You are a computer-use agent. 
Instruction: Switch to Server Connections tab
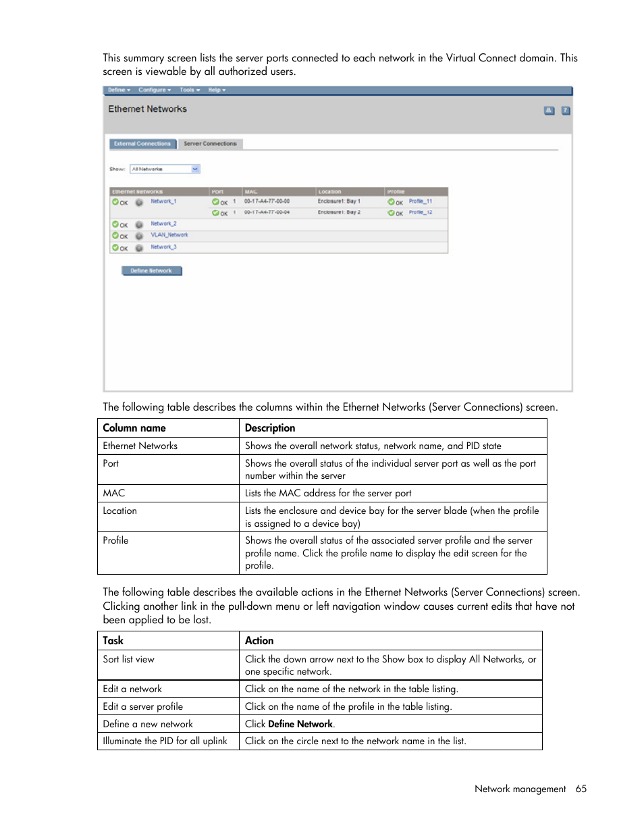pos(210,144)
